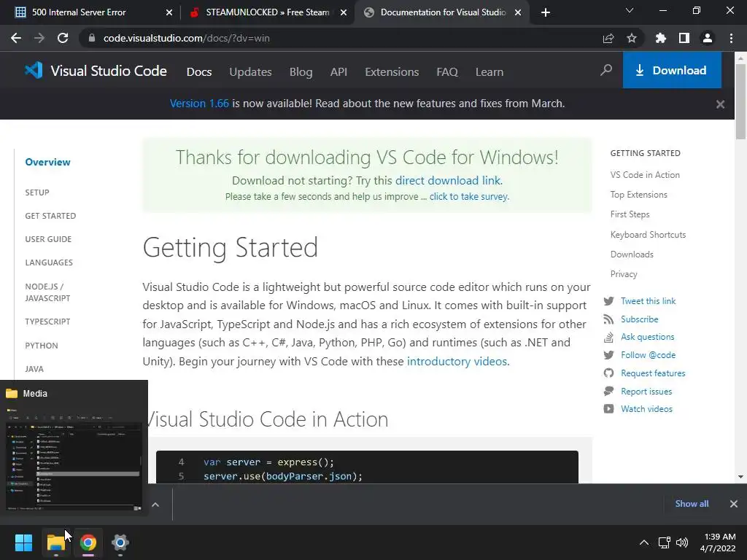Jump to Keyboard Shortcuts section
747x560 pixels.
point(648,235)
